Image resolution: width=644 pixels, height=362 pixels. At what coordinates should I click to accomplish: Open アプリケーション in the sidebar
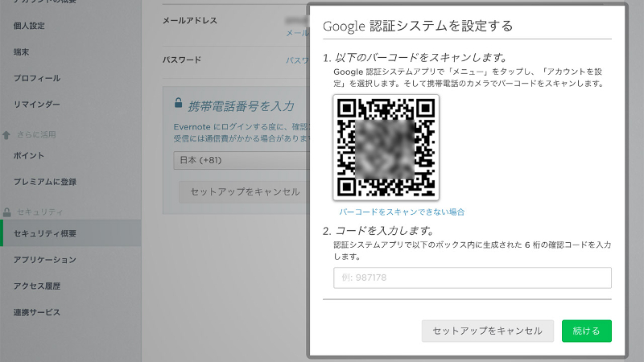click(x=45, y=260)
